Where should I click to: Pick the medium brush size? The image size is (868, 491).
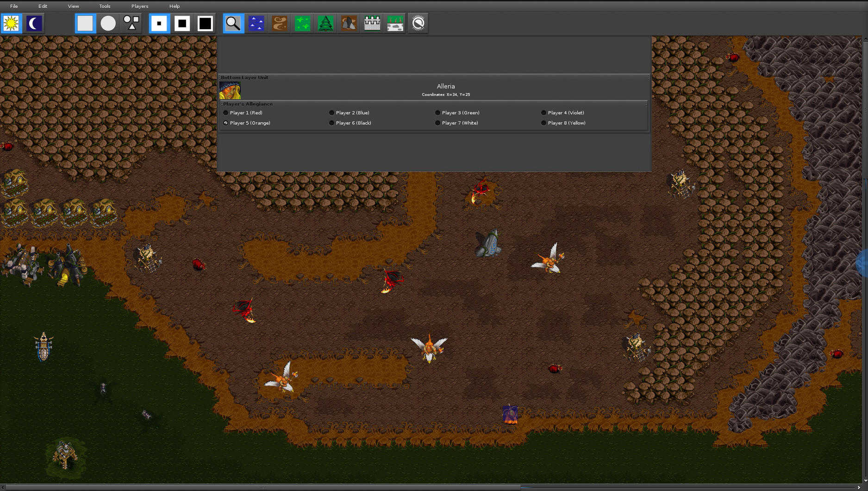(182, 23)
